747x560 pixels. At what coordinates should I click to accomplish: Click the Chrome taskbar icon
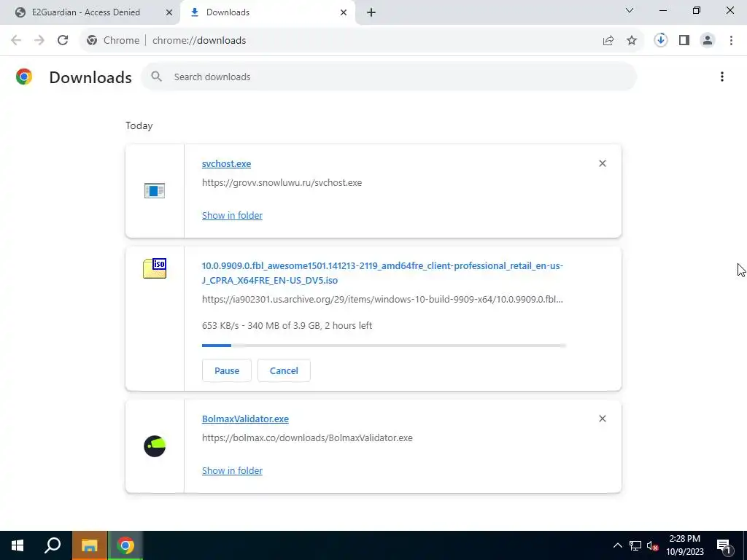[x=125, y=545]
